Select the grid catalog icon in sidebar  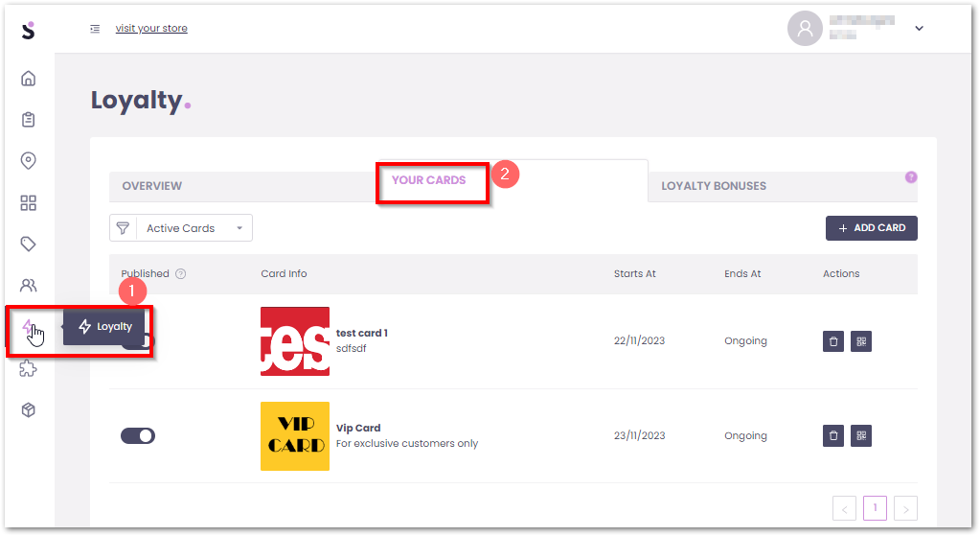(x=28, y=202)
